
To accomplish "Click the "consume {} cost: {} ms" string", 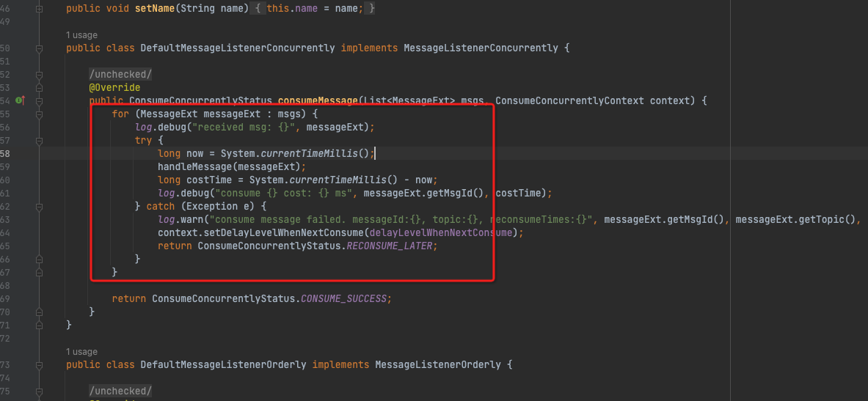I will coord(283,193).
